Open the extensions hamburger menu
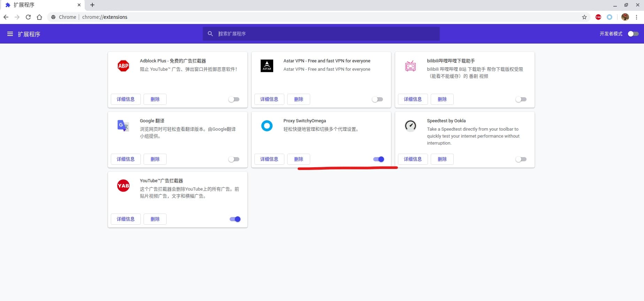 (x=10, y=34)
